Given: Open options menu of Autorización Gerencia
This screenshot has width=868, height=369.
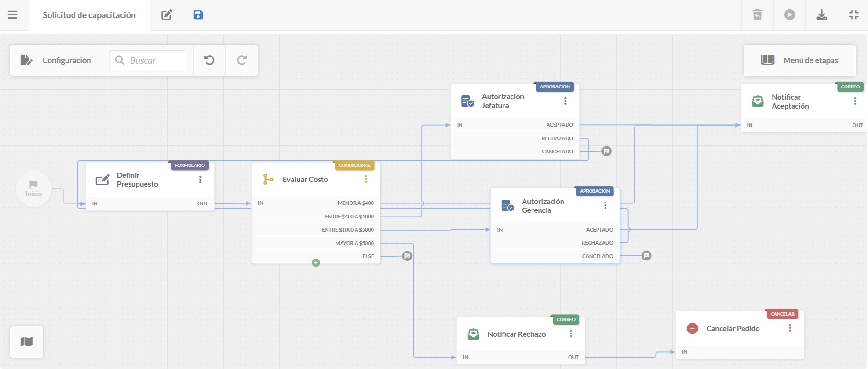Looking at the screenshot, I should coord(605,205).
